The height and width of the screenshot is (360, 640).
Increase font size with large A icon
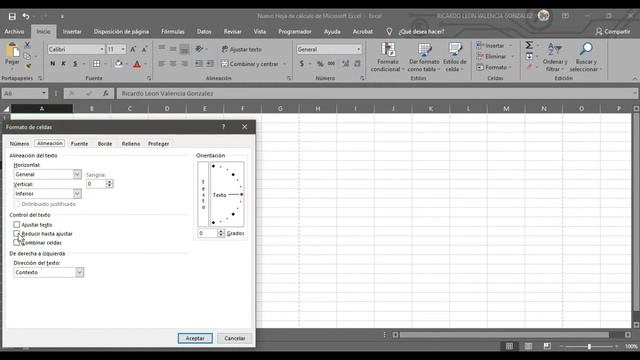click(x=133, y=49)
